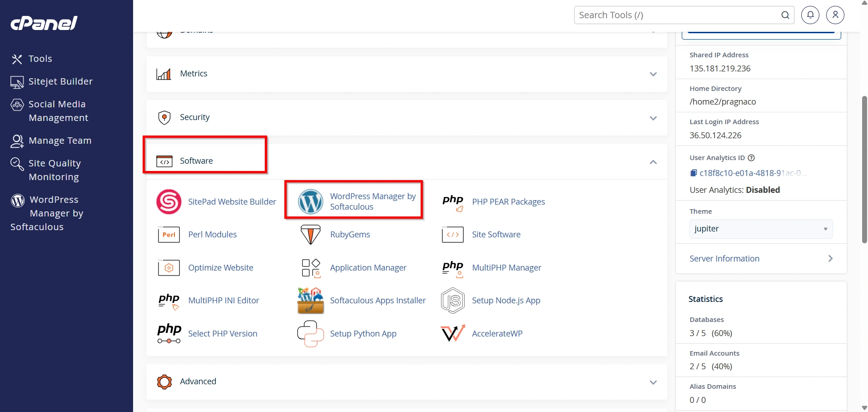Open RubyGems link
The image size is (868, 412).
[350, 235]
